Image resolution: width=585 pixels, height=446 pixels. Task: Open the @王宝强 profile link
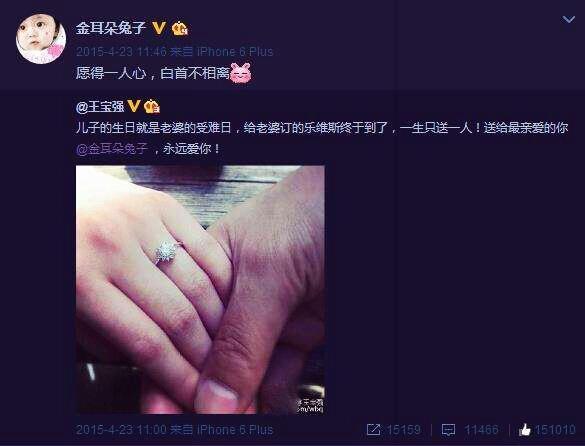pyautogui.click(x=100, y=107)
